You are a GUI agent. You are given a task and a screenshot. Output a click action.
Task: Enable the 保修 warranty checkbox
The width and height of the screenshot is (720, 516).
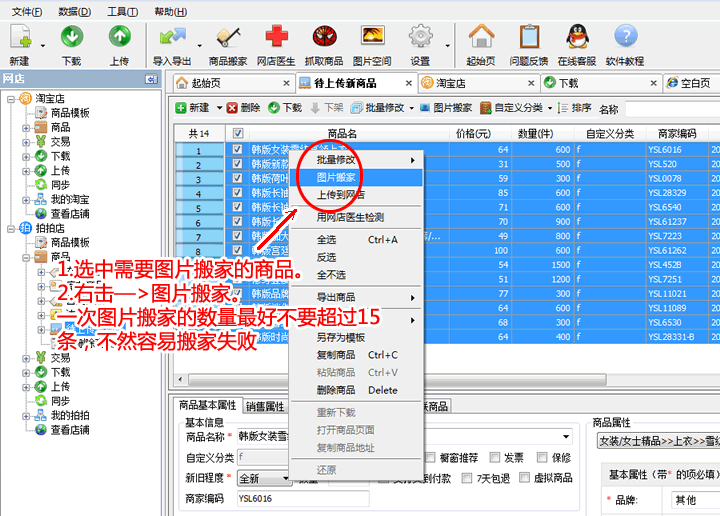point(542,457)
